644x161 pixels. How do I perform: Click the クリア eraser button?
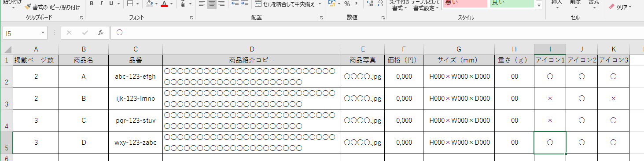pos(620,7)
